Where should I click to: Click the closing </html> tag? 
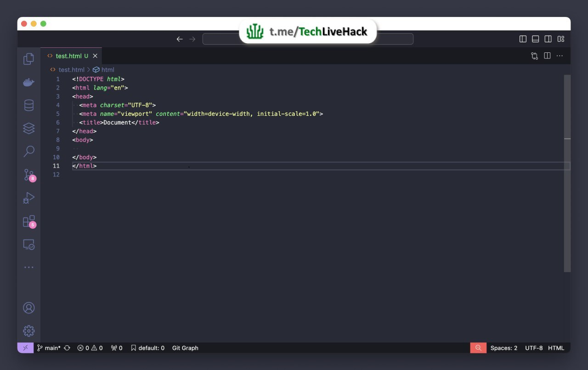tap(85, 166)
